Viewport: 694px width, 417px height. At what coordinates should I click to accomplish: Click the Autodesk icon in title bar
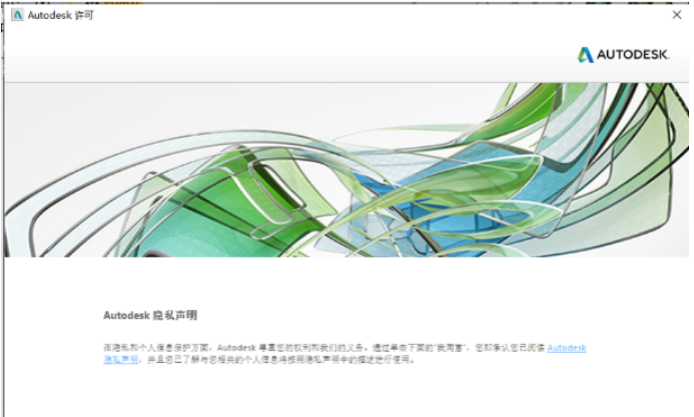coord(17,15)
